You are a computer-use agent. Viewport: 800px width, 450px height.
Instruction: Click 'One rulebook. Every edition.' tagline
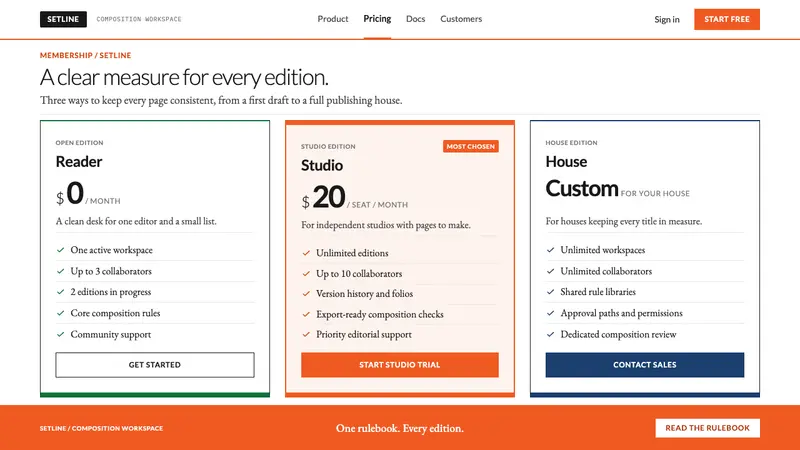click(x=399, y=429)
